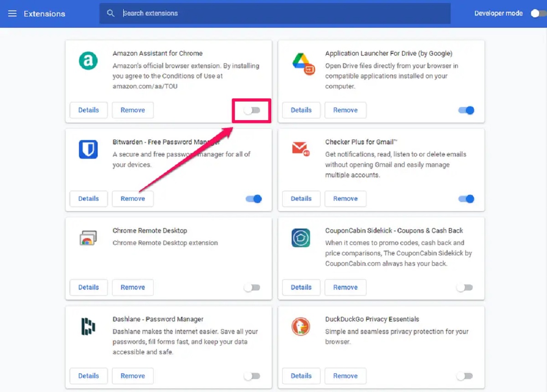
Task: Click the Dashlane extension icon
Action: click(88, 327)
